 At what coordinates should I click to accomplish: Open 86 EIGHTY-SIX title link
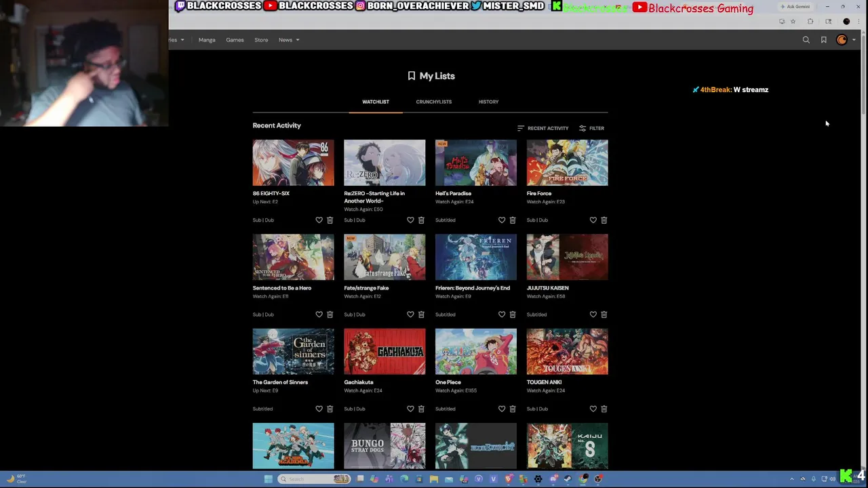[271, 193]
